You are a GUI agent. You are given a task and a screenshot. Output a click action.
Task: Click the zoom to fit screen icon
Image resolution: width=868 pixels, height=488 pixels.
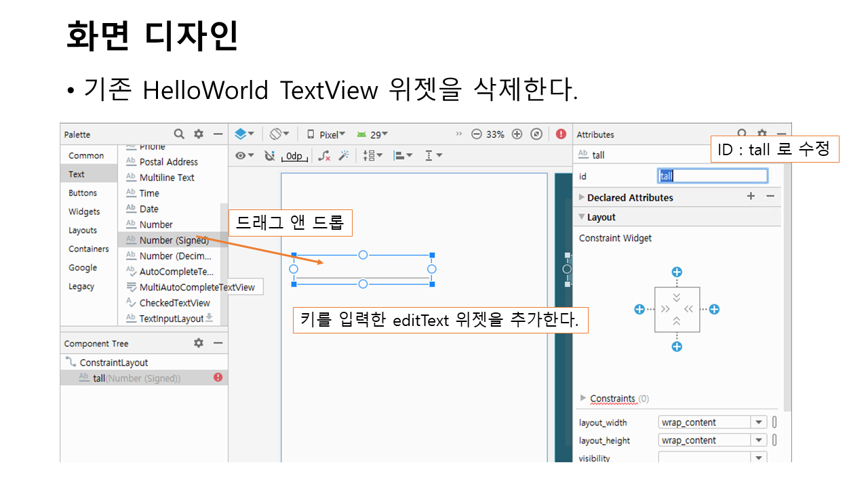536,134
